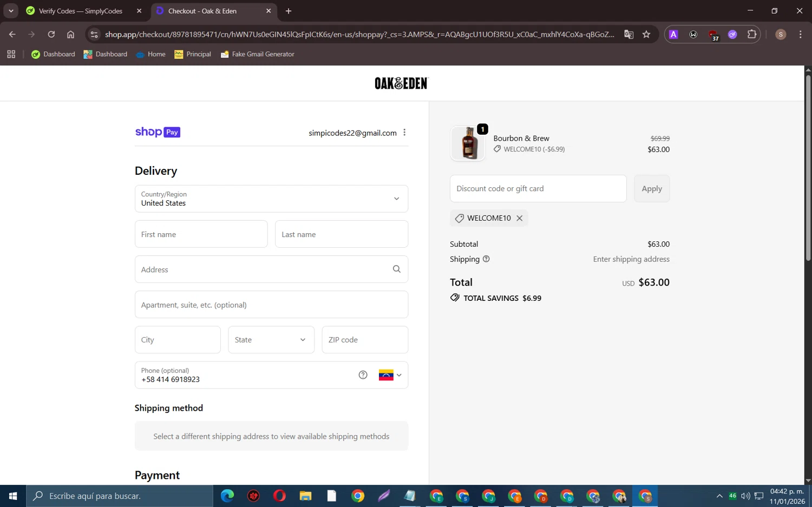Open the Venezuela flag country code selector
Image resolution: width=812 pixels, height=507 pixels.
[x=390, y=375]
